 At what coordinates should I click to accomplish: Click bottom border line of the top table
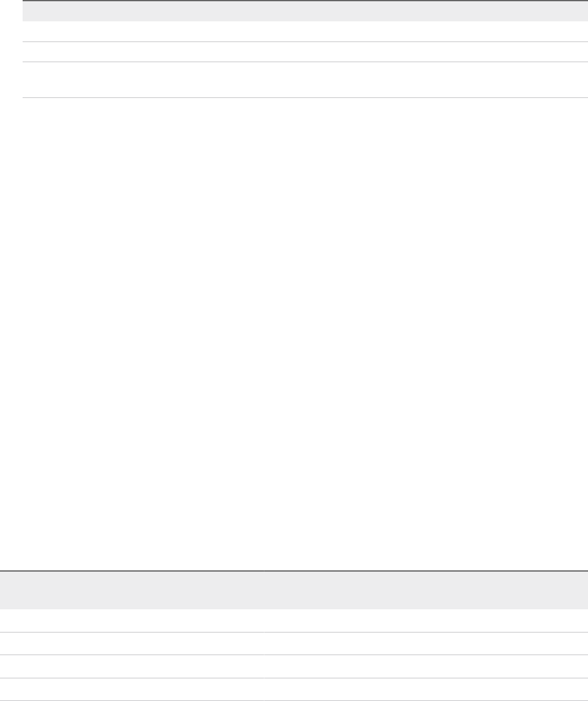click(305, 97)
